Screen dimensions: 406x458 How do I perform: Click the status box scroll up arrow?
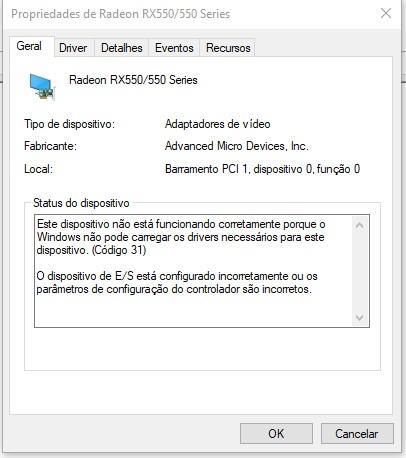pos(360,226)
